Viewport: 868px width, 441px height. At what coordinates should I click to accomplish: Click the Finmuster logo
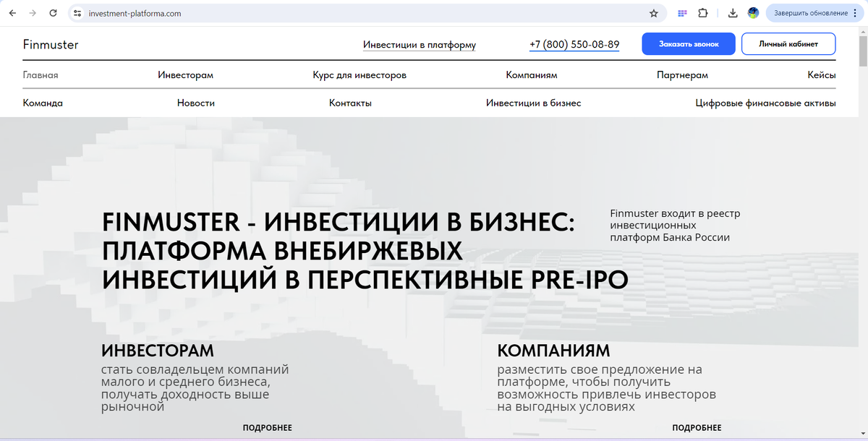click(x=51, y=45)
